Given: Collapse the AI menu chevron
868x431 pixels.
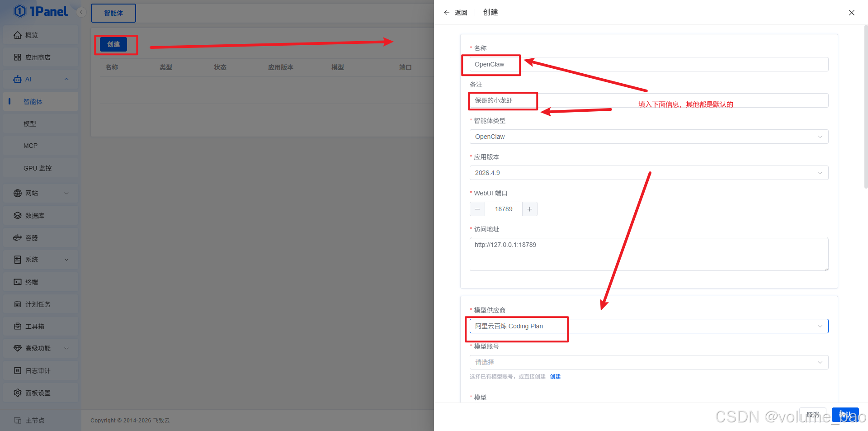Looking at the screenshot, I should 66,79.
